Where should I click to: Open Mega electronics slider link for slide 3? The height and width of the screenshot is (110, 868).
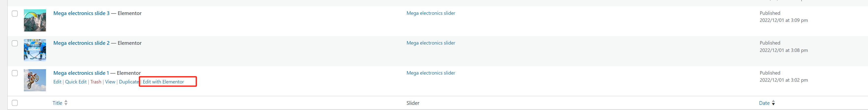click(x=431, y=13)
